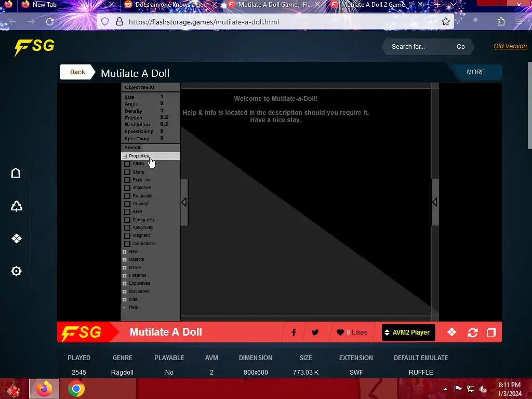Image resolution: width=532 pixels, height=399 pixels.
Task: Expand the New category
Action: (125, 252)
